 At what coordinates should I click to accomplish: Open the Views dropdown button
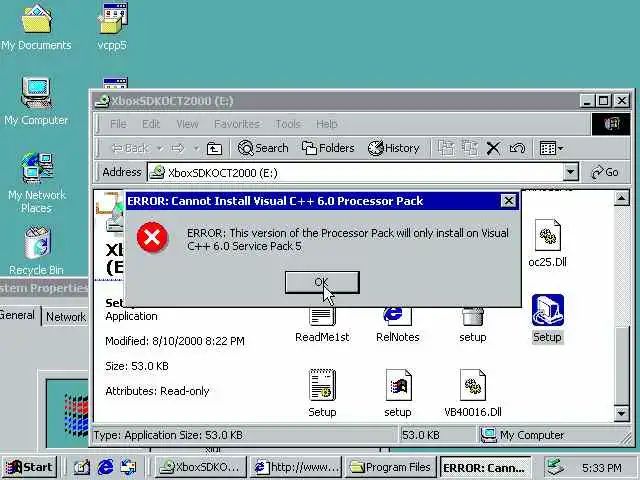[x=551, y=148]
